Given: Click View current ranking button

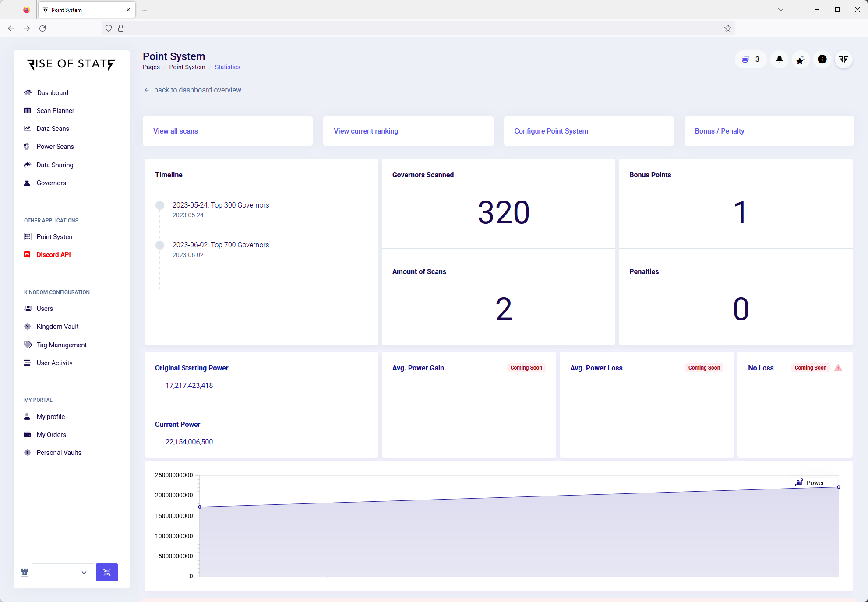Looking at the screenshot, I should [366, 131].
